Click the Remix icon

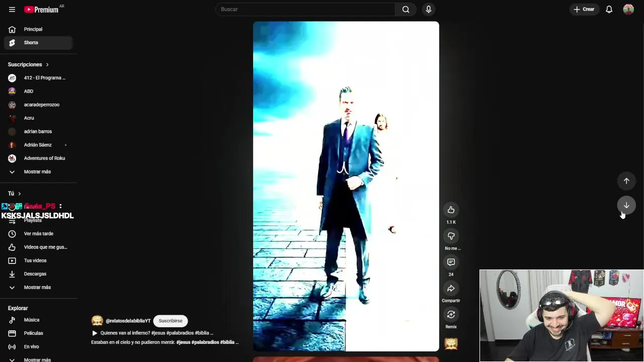click(x=451, y=314)
